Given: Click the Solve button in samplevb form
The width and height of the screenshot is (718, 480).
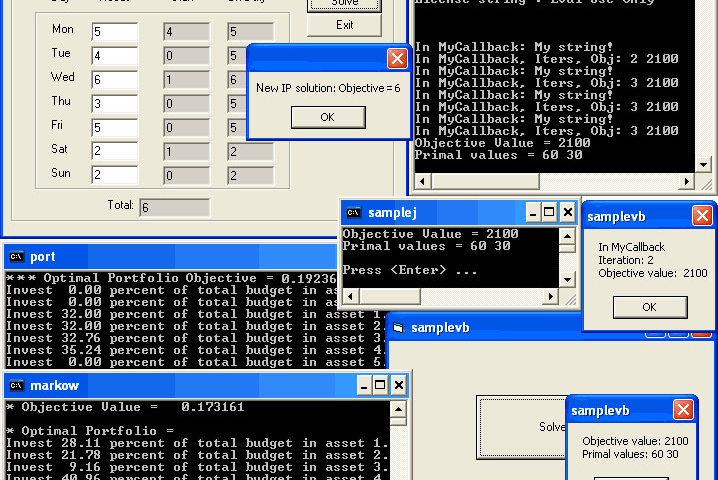Looking at the screenshot, I should tap(520, 427).
